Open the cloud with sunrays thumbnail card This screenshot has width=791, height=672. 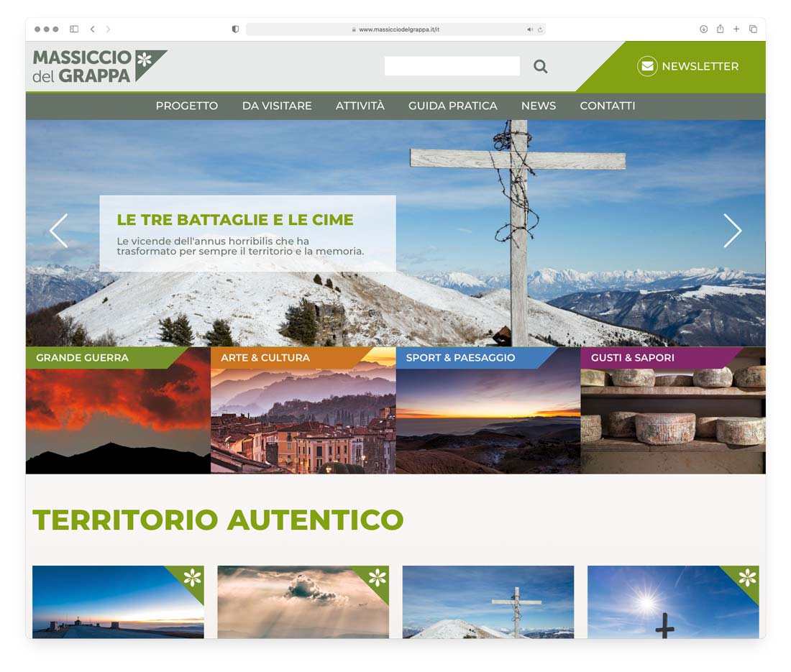pos(303,602)
